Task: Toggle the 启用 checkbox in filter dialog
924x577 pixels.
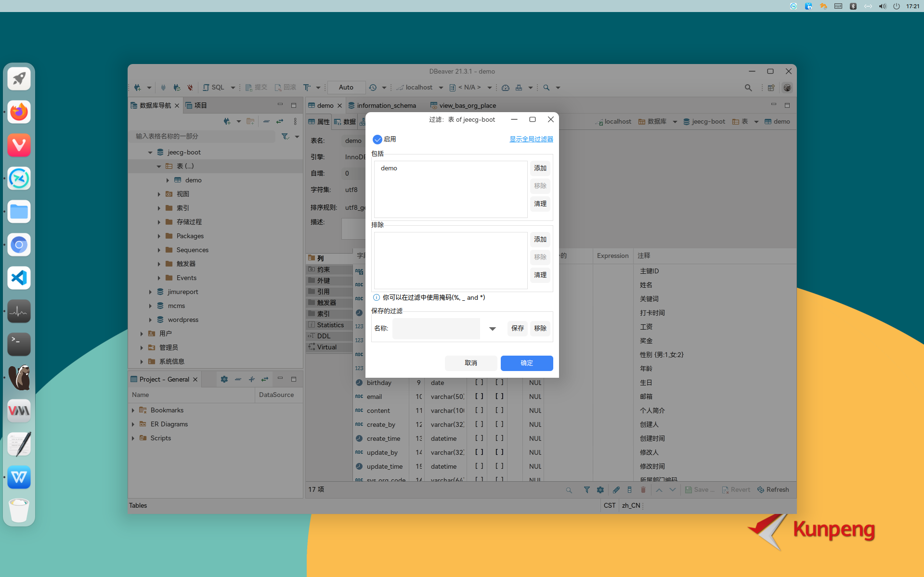Action: point(377,139)
